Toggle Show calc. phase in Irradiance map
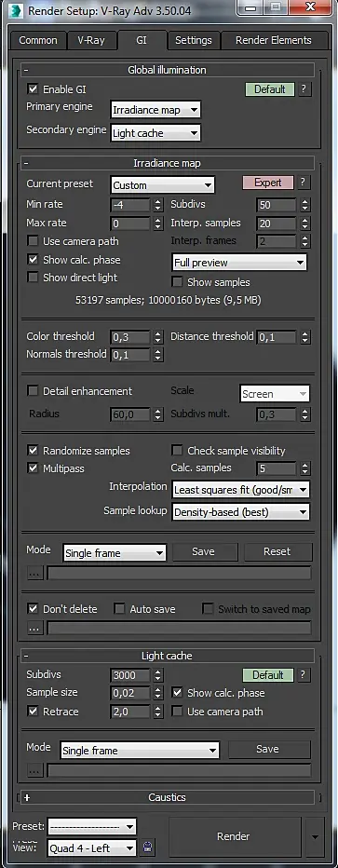338x868 pixels. click(x=34, y=260)
